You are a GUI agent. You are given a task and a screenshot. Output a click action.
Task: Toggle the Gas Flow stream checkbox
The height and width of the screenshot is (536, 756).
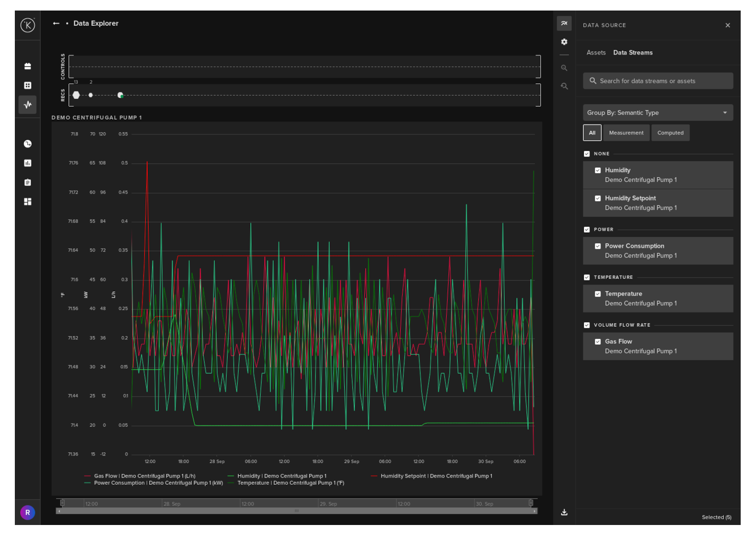598,342
